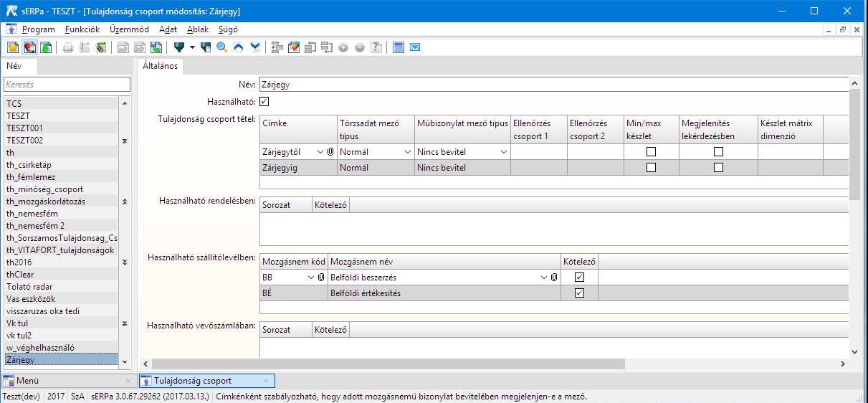
Task: Click the Keresés search field
Action: click(x=67, y=85)
